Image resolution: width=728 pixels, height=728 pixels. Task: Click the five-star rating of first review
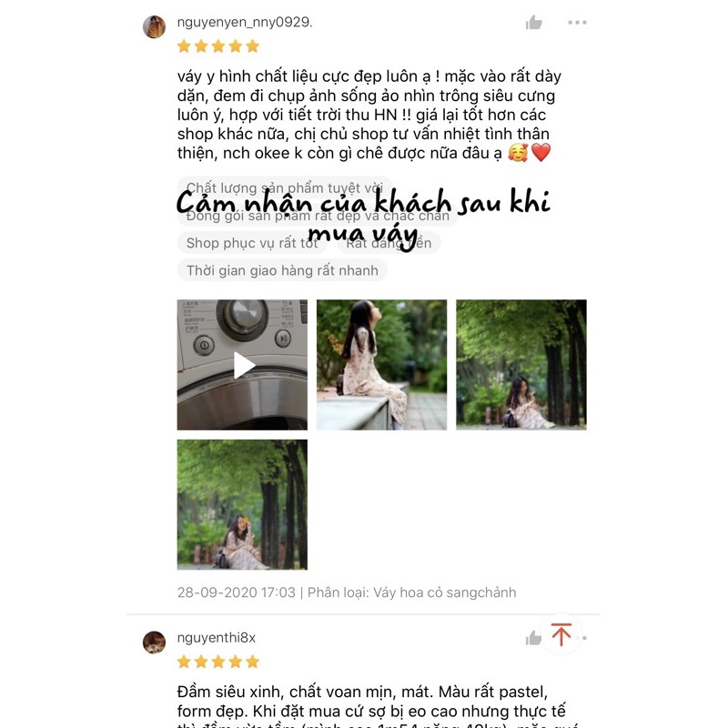click(x=218, y=46)
